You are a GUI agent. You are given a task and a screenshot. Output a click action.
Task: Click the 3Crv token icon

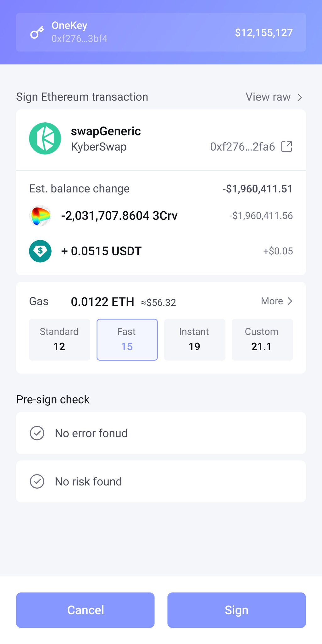point(40,216)
